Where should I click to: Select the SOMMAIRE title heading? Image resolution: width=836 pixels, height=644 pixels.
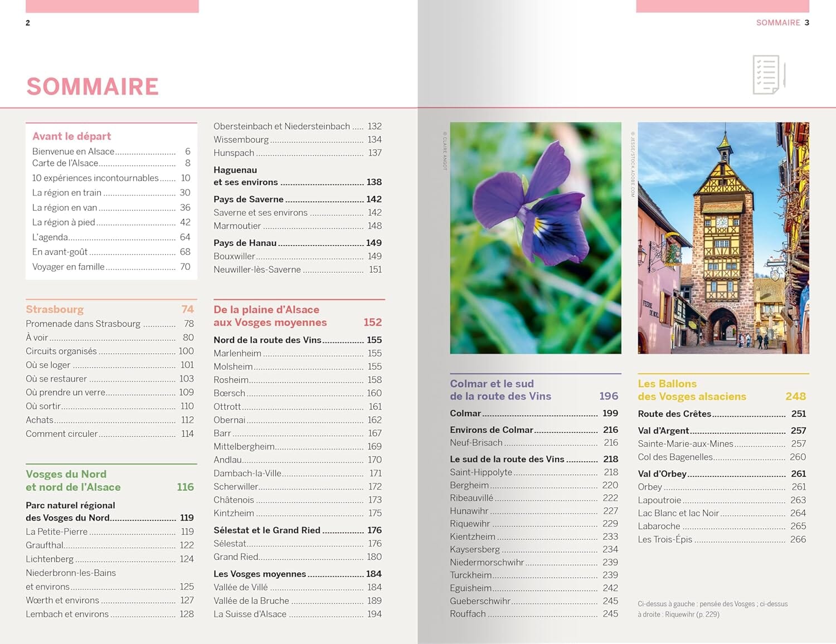coord(93,86)
